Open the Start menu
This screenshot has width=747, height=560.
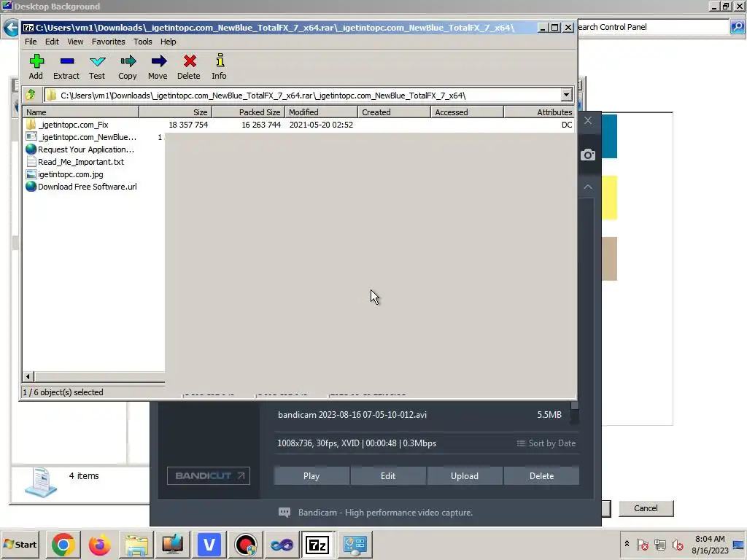tap(20, 544)
